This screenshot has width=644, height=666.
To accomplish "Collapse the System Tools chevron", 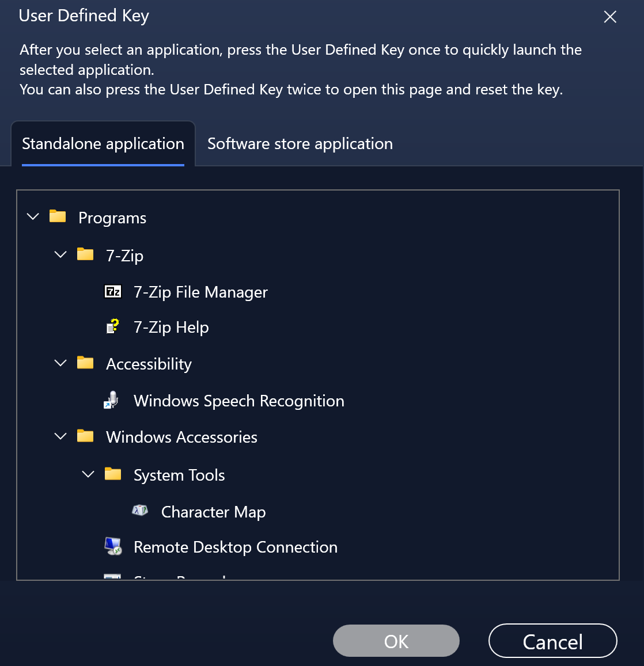I will (x=88, y=474).
